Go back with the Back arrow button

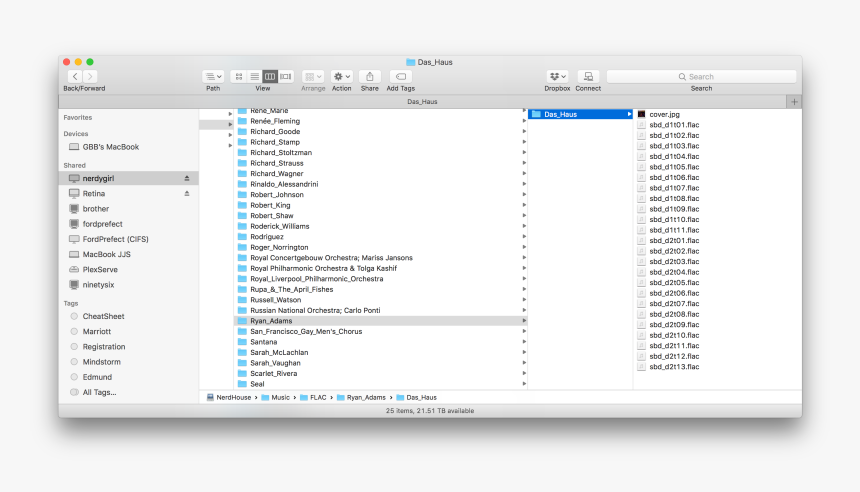click(75, 77)
